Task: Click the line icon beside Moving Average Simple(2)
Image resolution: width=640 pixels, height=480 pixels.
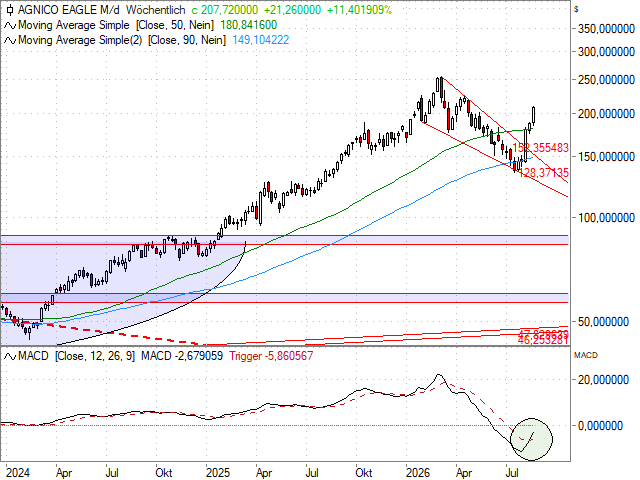Action: tap(10, 41)
